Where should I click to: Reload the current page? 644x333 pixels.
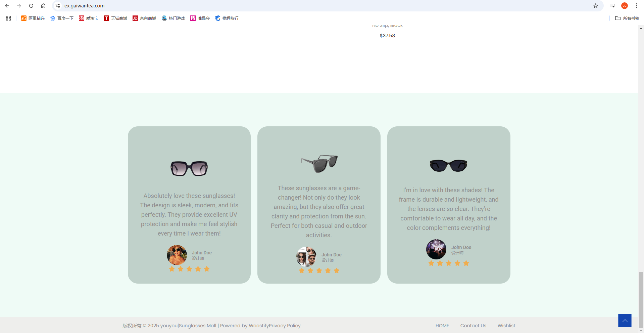(31, 6)
